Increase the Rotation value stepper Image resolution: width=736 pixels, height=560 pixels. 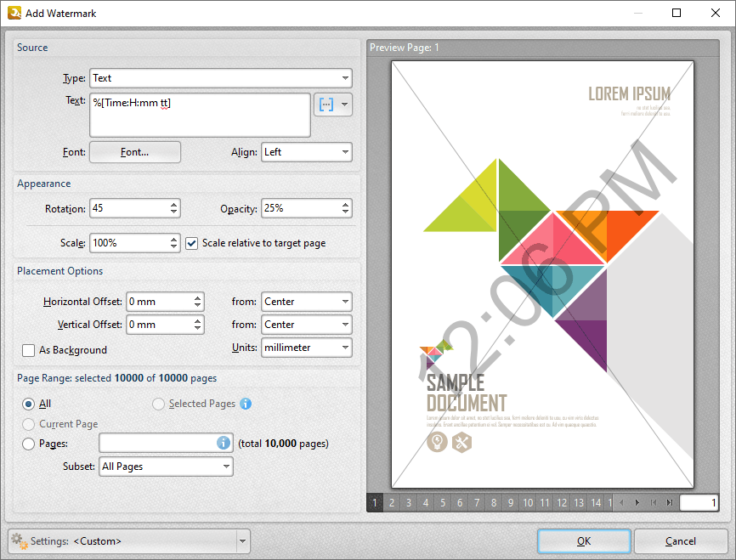[174, 205]
